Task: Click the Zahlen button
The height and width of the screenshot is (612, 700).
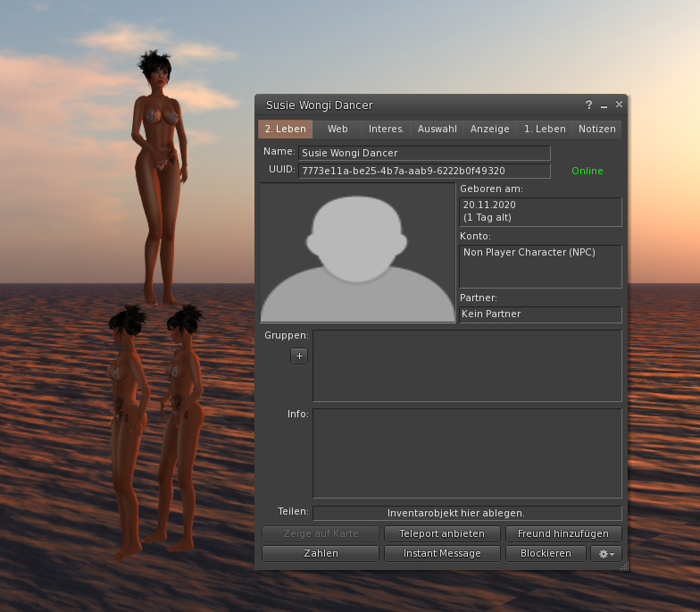Action: tap(321, 554)
